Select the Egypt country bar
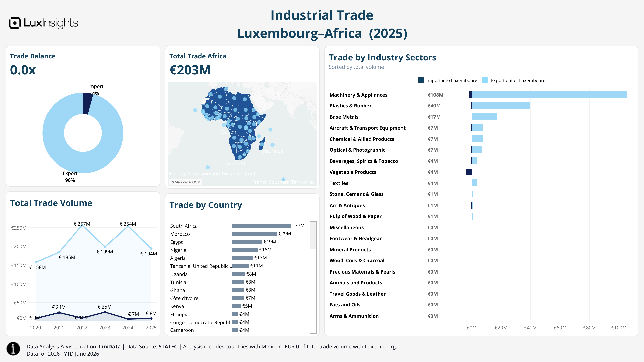The image size is (644, 362). [x=247, y=242]
